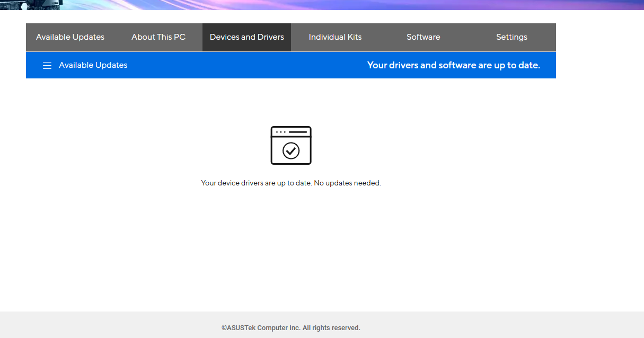Open the Available Updates tab

click(70, 37)
